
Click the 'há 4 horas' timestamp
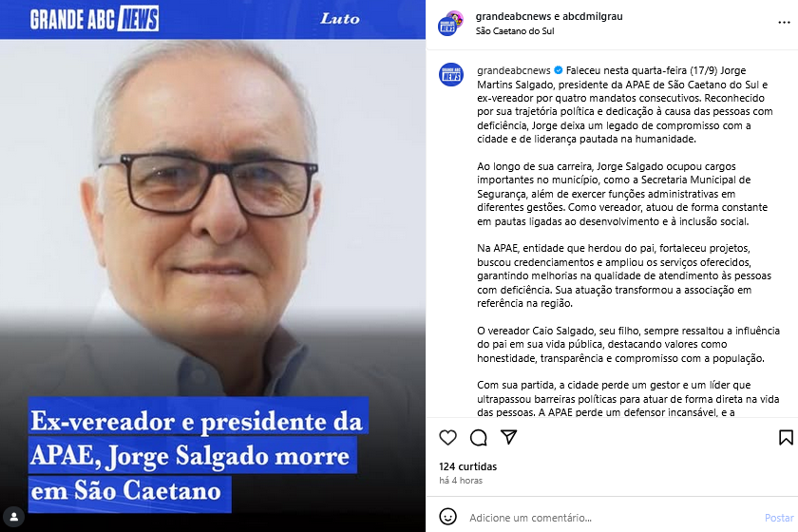point(461,481)
